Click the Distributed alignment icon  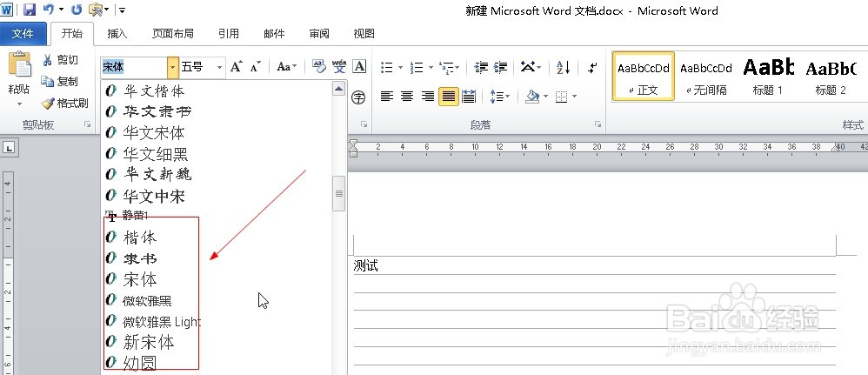pyautogui.click(x=469, y=97)
